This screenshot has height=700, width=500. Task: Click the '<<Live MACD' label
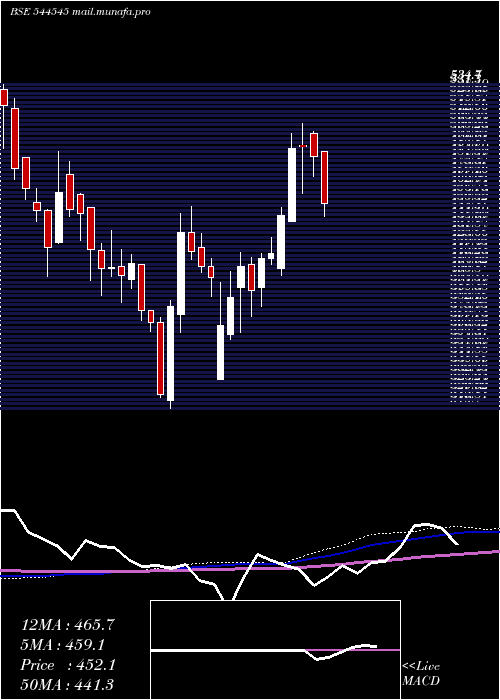pyautogui.click(x=421, y=674)
